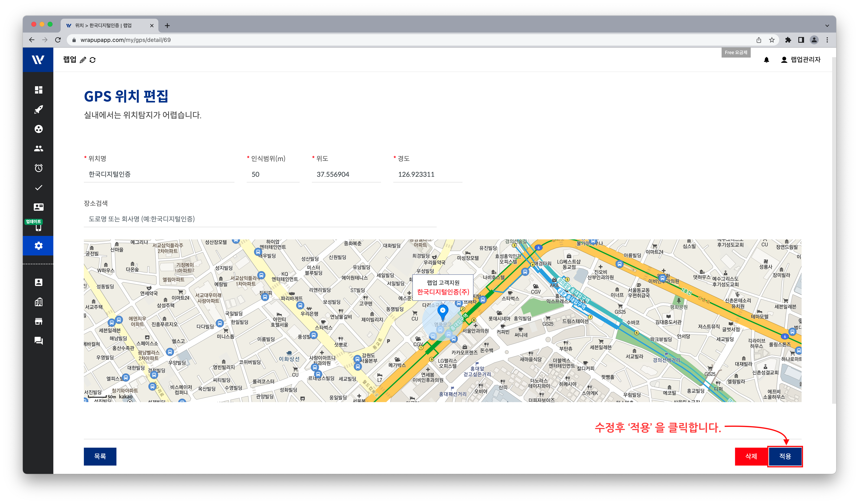Reload the browser page
Image resolution: width=859 pixels, height=504 pixels.
58,40
